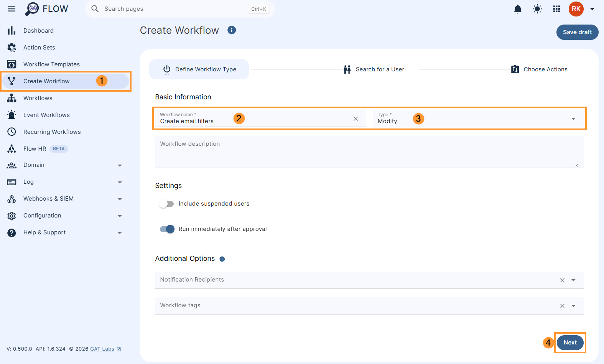
Task: Click the description resize handle corner
Action: [577, 165]
